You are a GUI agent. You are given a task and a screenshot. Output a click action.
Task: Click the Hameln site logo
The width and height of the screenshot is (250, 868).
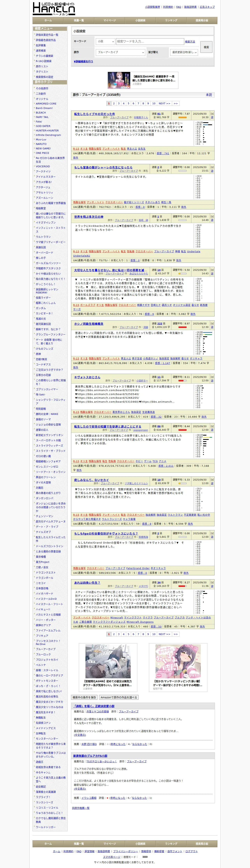click(x=54, y=8)
